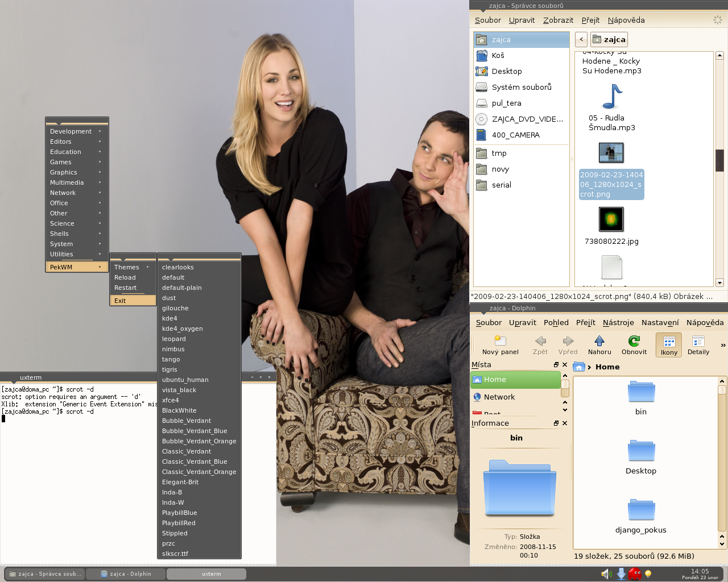Image resolution: width=728 pixels, height=582 pixels.
Task: Expand the System submenu
Action: 77,244
